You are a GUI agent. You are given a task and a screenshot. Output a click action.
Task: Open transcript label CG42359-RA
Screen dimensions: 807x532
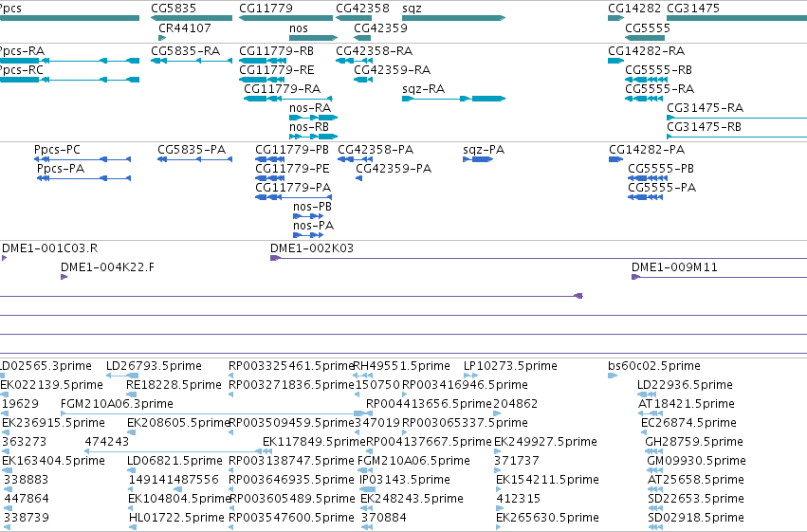click(393, 70)
